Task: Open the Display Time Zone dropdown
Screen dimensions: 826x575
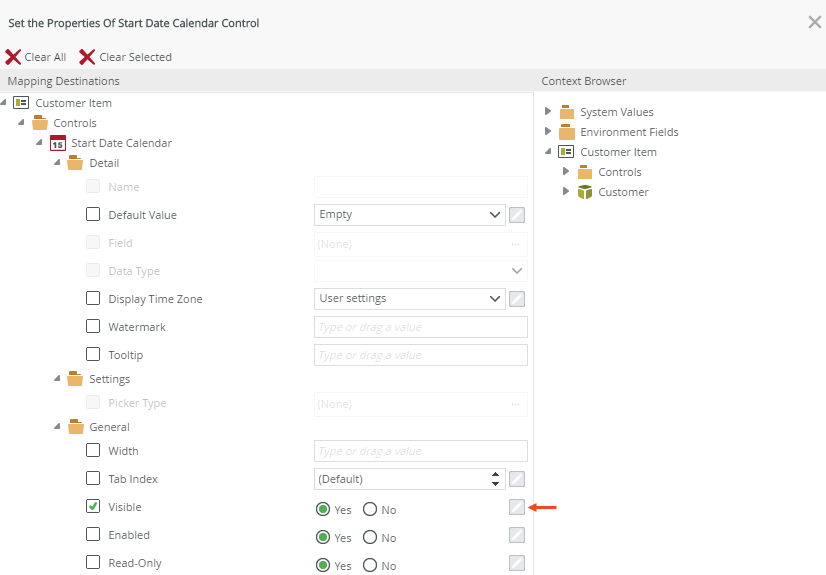Action: pyautogui.click(x=409, y=299)
